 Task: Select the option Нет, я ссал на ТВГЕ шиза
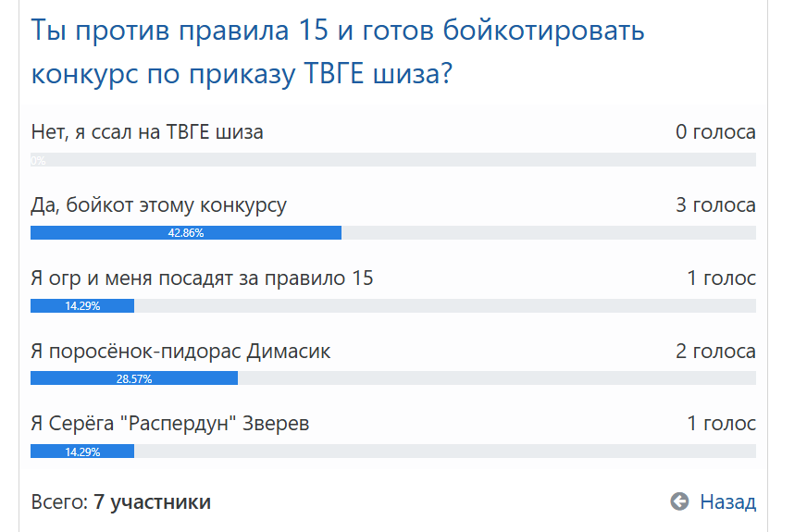pyautogui.click(x=147, y=132)
